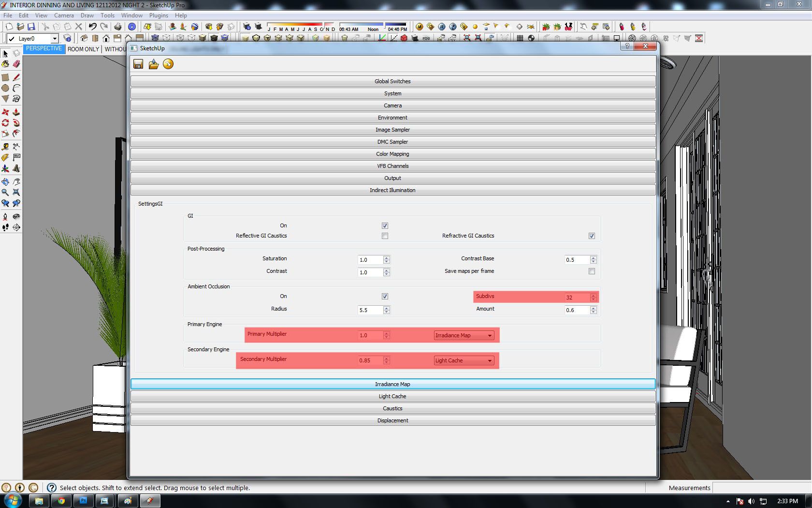This screenshot has width=812, height=508.
Task: Disable the GI On checkbox
Action: 385,226
